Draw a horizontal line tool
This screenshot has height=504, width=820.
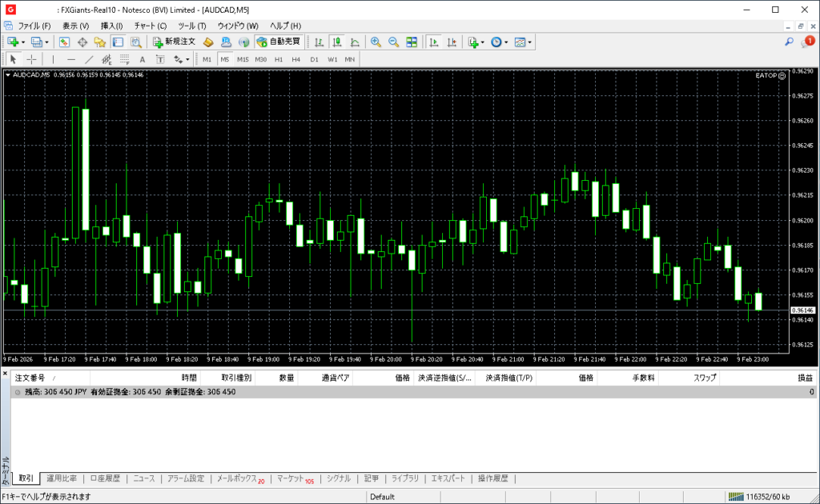click(x=70, y=59)
